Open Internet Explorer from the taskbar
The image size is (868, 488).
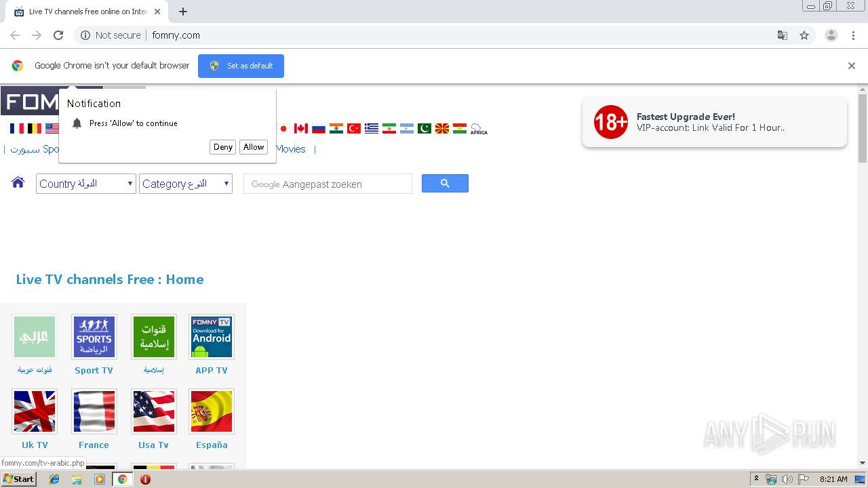coord(54,479)
